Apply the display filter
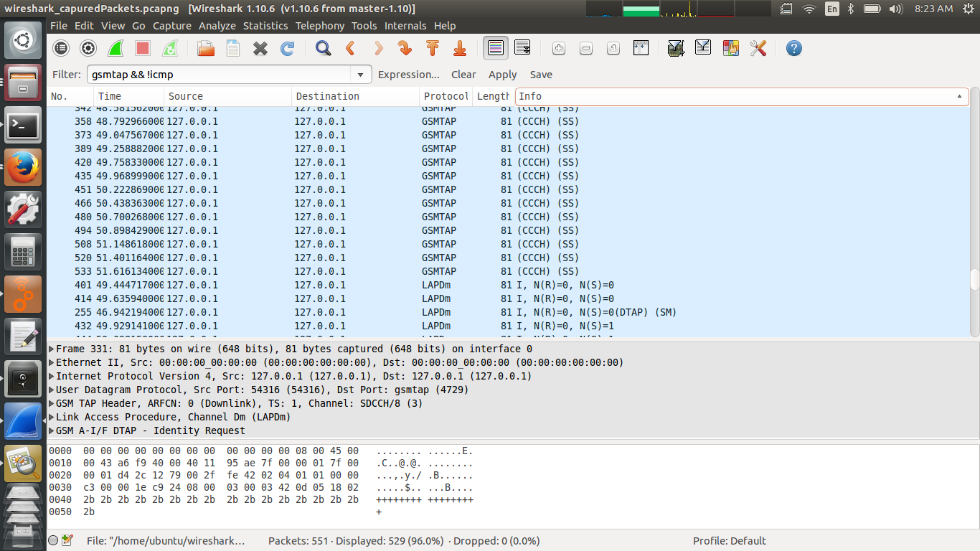The image size is (980, 551). (503, 75)
